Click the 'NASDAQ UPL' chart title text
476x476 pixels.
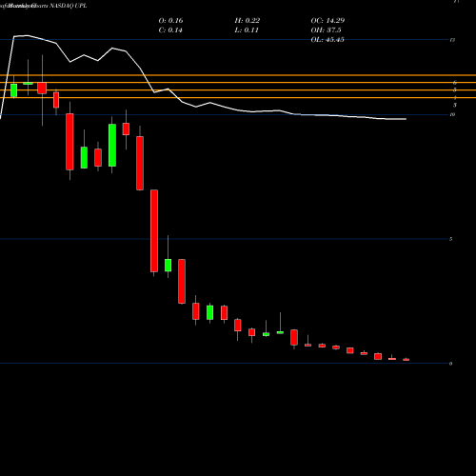(69, 6)
